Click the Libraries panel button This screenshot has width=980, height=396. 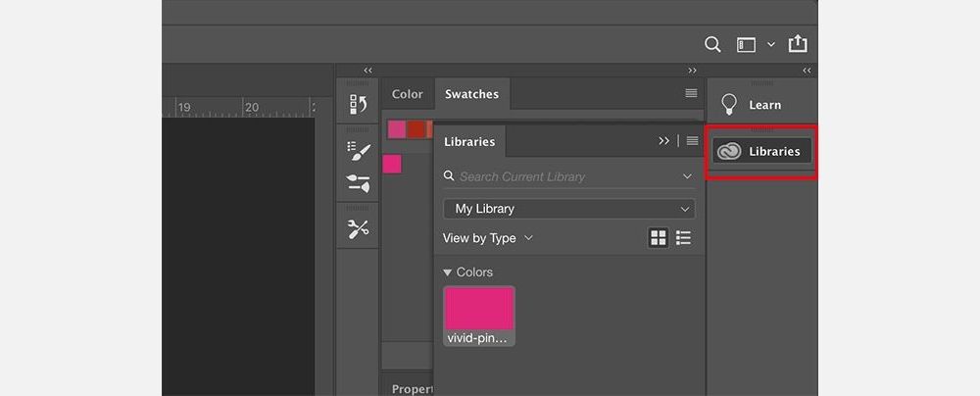[x=761, y=151]
